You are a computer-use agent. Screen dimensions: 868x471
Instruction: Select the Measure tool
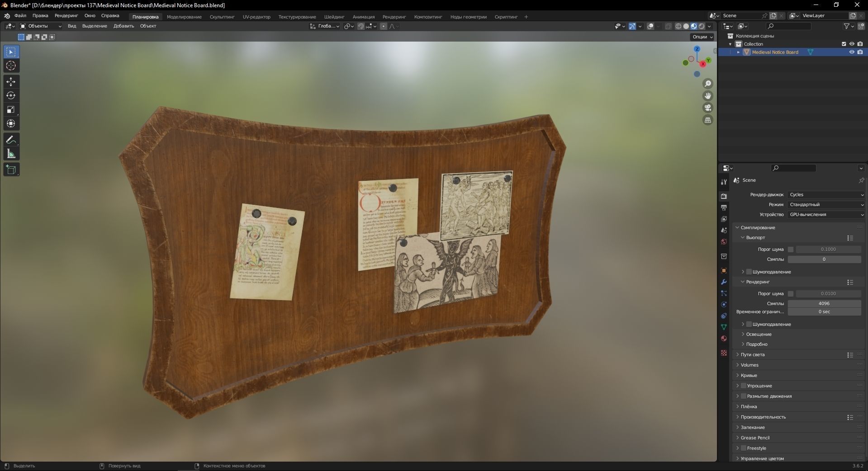tap(11, 153)
